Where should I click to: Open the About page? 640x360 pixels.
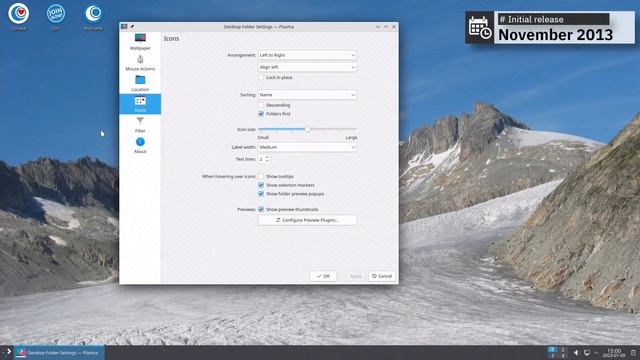pos(140,145)
